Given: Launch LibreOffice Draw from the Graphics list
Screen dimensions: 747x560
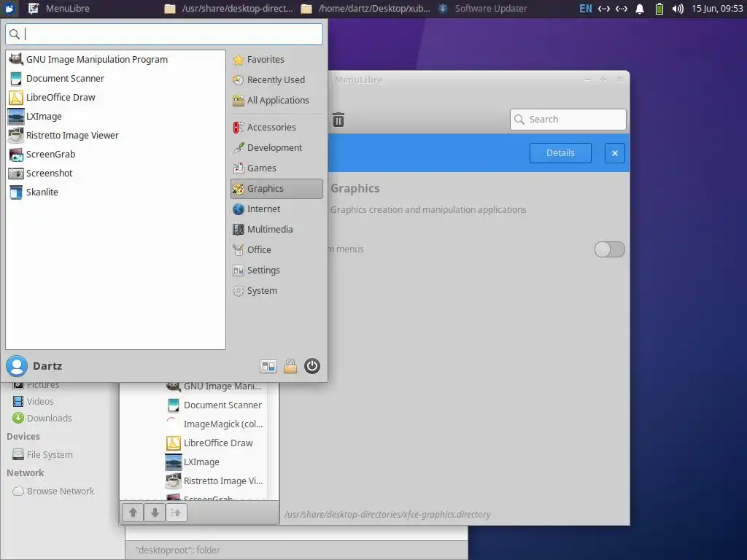Looking at the screenshot, I should (x=115, y=98).
